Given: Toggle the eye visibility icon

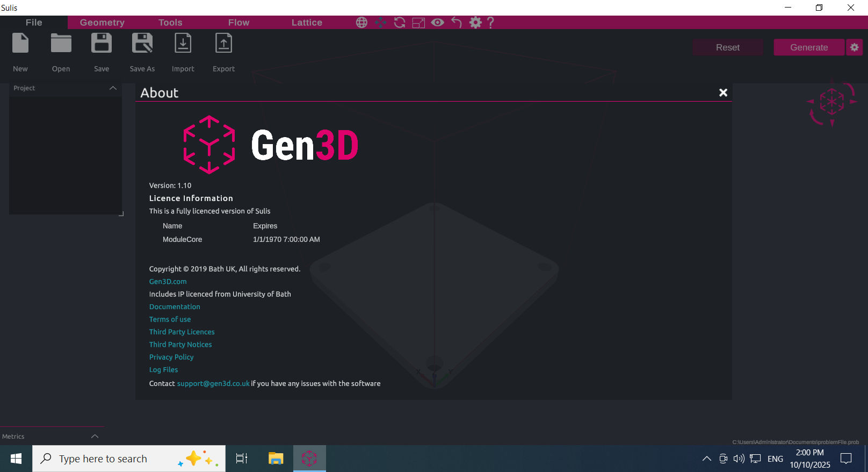Looking at the screenshot, I should click(438, 23).
